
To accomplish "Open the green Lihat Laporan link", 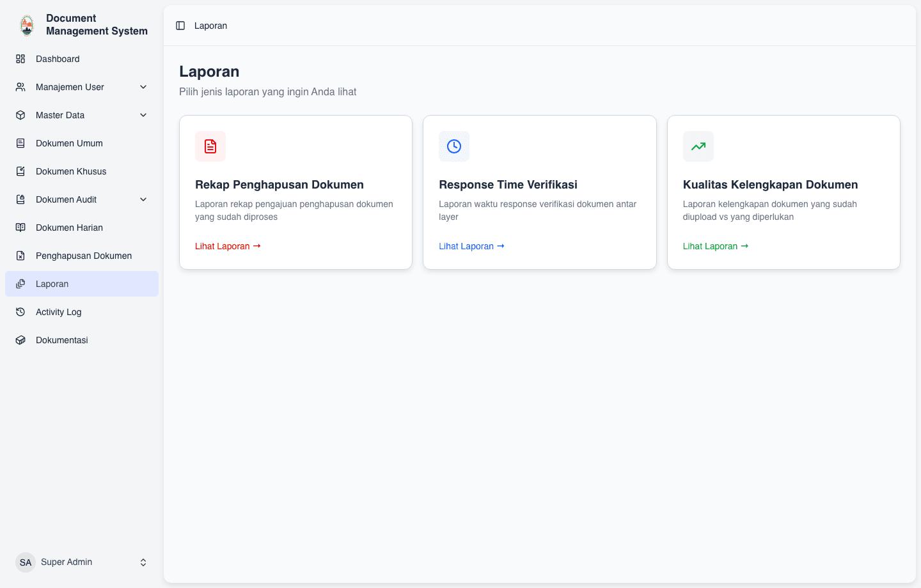I will coord(716,246).
